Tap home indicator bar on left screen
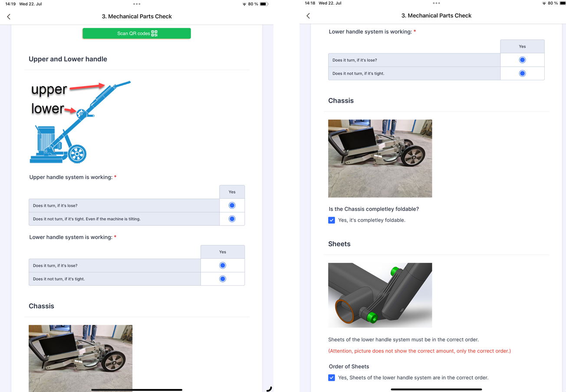This screenshot has height=392, width=566. [x=137, y=389]
